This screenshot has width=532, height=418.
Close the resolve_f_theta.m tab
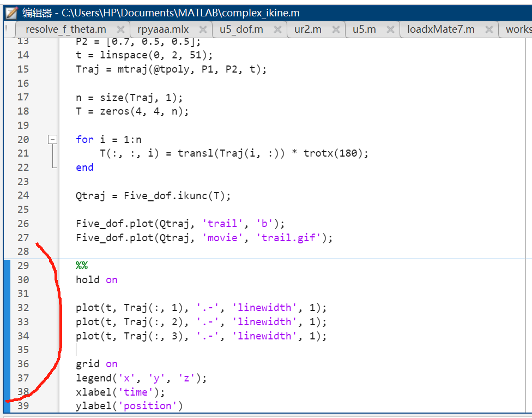[120, 29]
